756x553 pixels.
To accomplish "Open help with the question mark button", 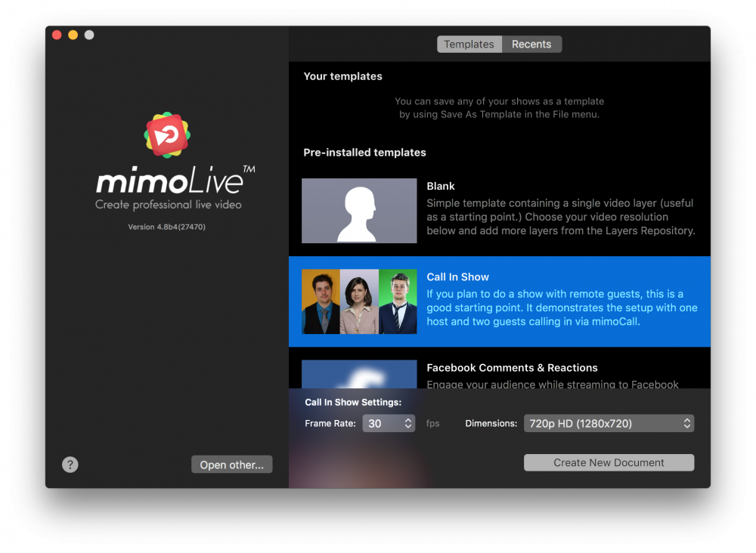I will 70,465.
